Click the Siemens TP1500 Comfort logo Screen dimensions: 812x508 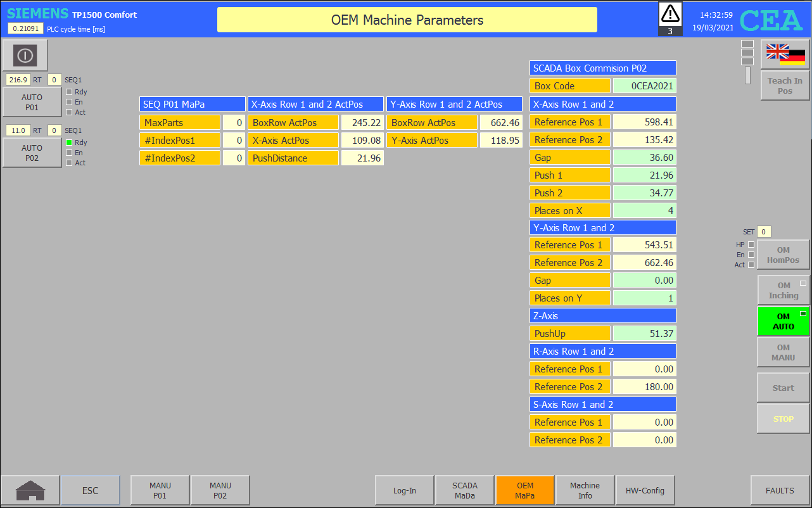[72, 14]
